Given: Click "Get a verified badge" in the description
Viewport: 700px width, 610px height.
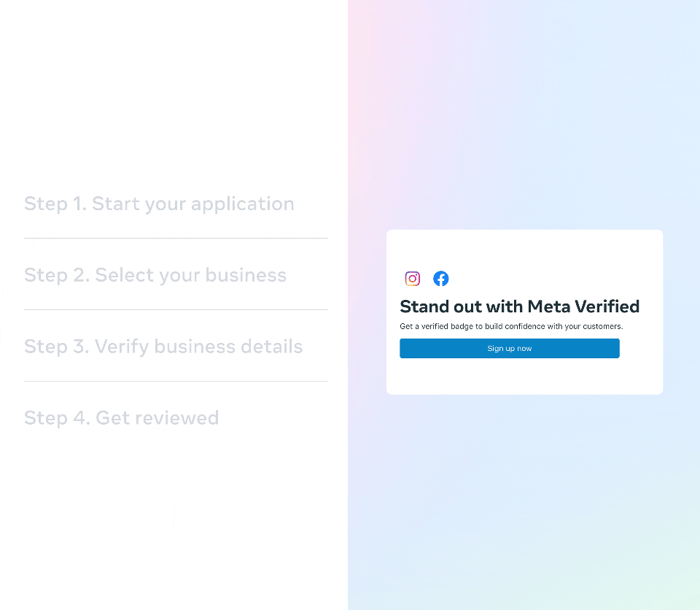Looking at the screenshot, I should click(x=436, y=327).
